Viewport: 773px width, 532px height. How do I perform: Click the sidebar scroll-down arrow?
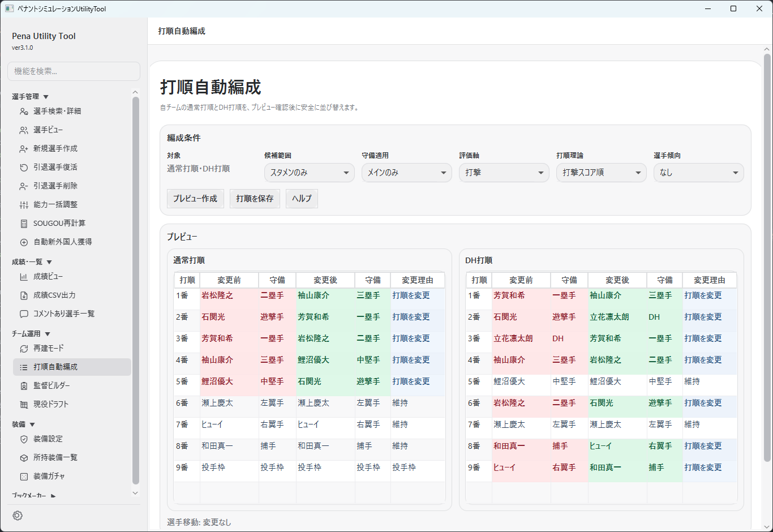click(135, 493)
